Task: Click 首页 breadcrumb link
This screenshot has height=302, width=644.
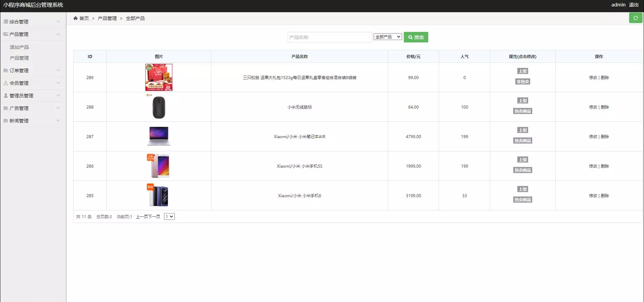Action: pyautogui.click(x=84, y=18)
